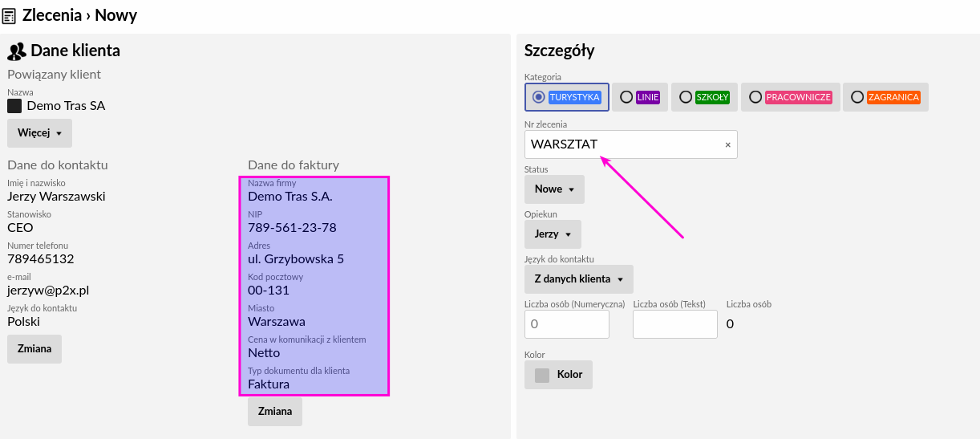Click the Zlecenia breadcrumb link
Viewport: 980px width, 439px height.
(x=51, y=15)
